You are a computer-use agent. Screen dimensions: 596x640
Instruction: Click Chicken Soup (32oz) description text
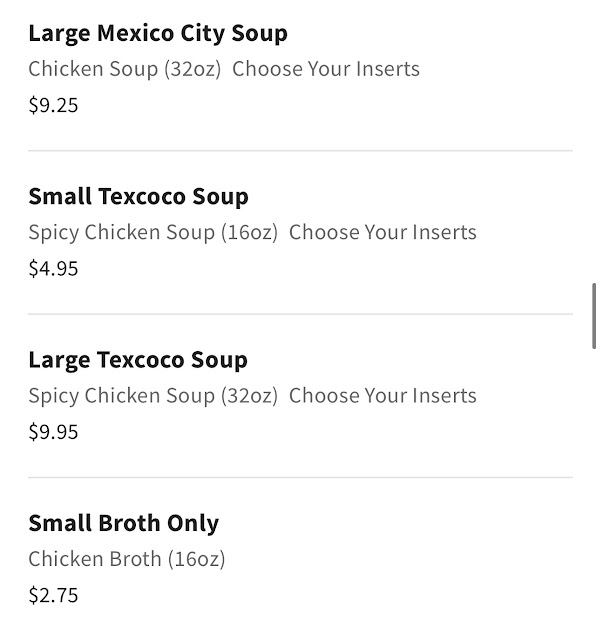tap(125, 69)
